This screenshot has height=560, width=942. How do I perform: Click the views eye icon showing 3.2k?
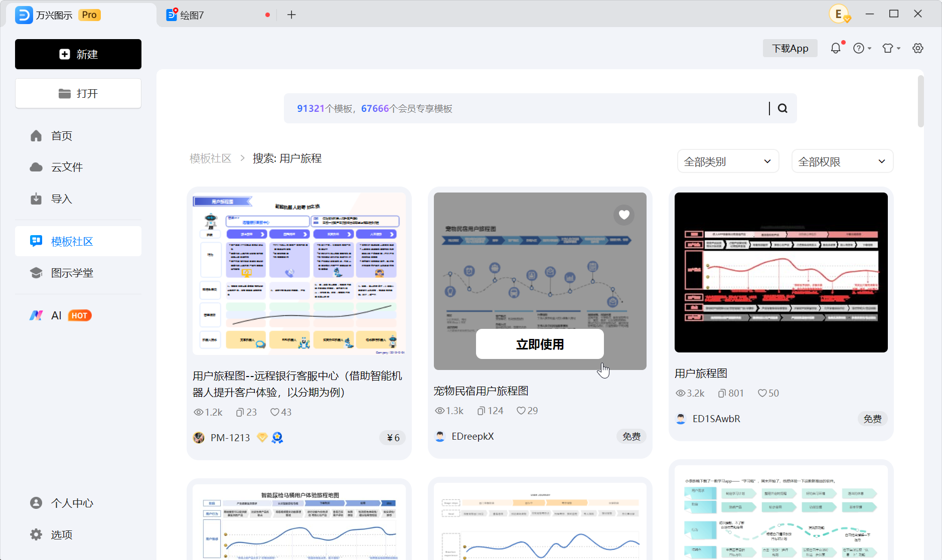[681, 393]
